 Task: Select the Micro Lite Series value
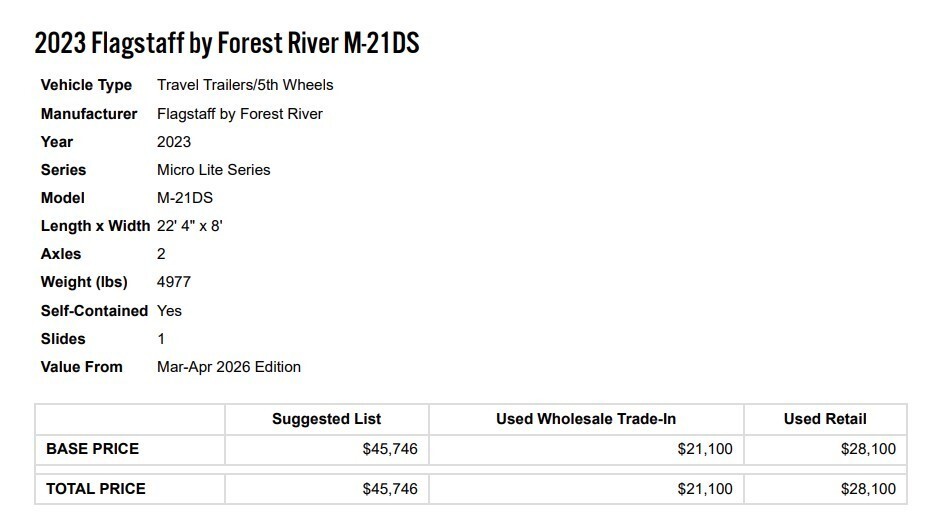point(214,170)
